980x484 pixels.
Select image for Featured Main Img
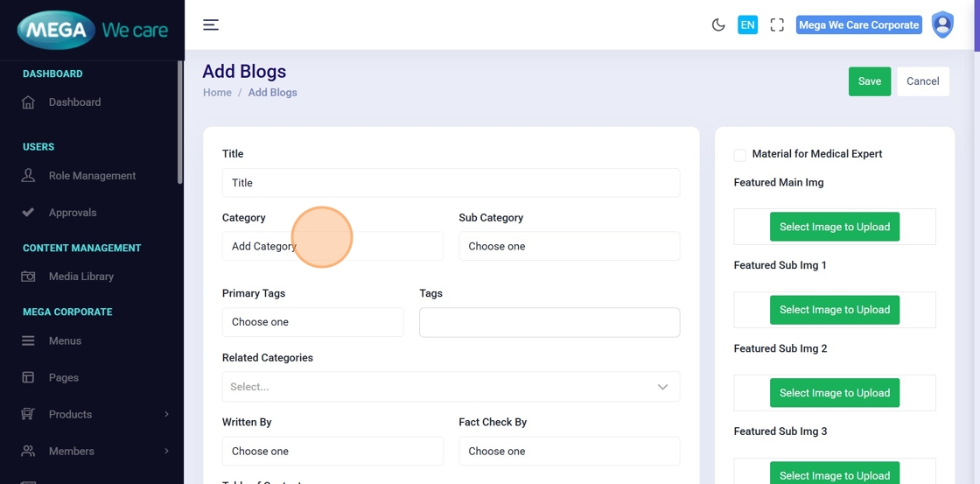pos(834,227)
